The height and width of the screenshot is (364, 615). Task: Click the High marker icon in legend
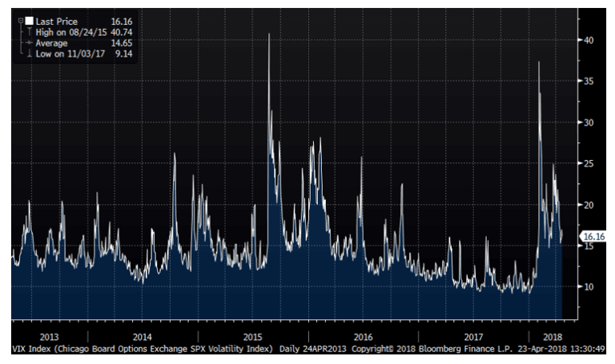pyautogui.click(x=30, y=31)
